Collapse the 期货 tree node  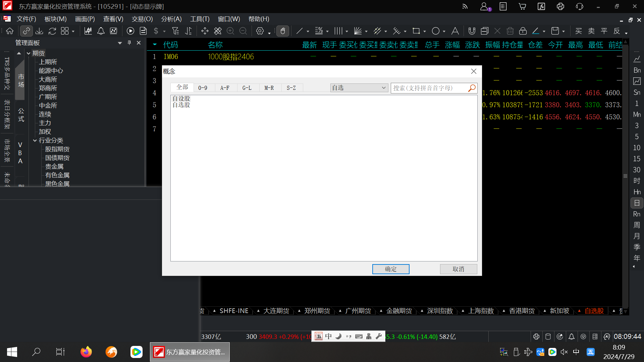point(29,53)
